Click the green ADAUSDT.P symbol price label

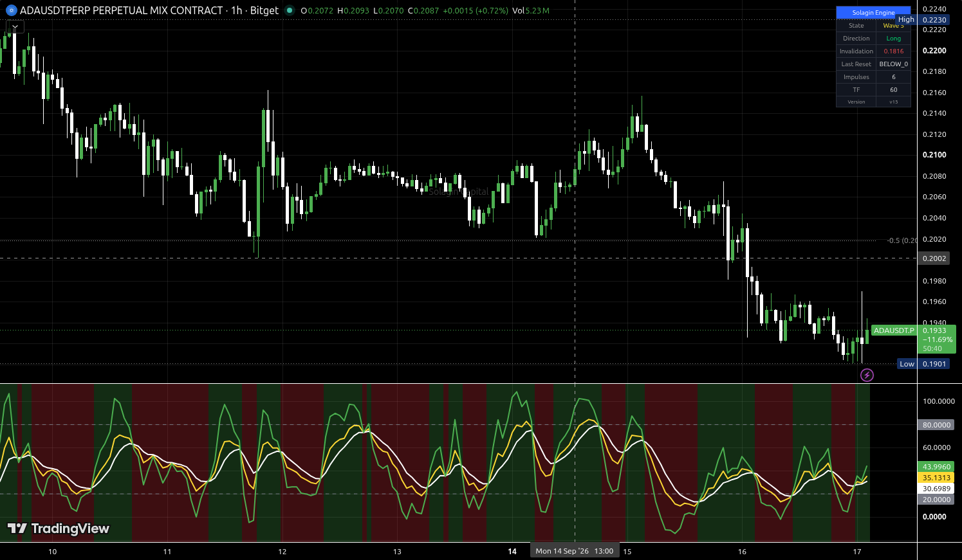tap(894, 330)
